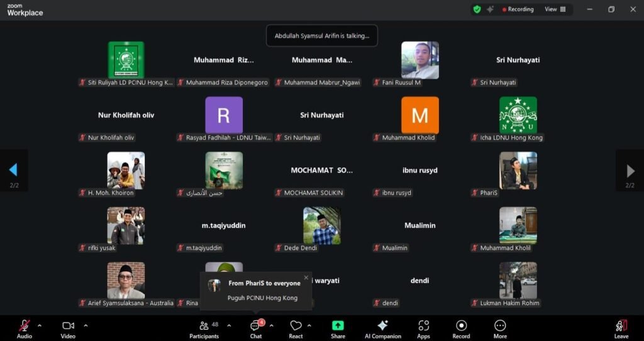Screen dimensions: 644x341
Task: Click the More options icon
Action: tap(500, 326)
